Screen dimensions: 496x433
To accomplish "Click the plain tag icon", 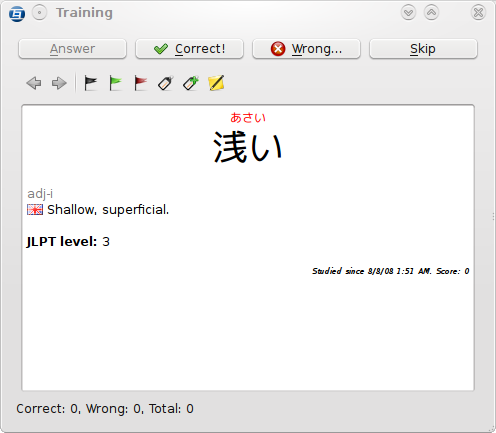I will coord(165,83).
